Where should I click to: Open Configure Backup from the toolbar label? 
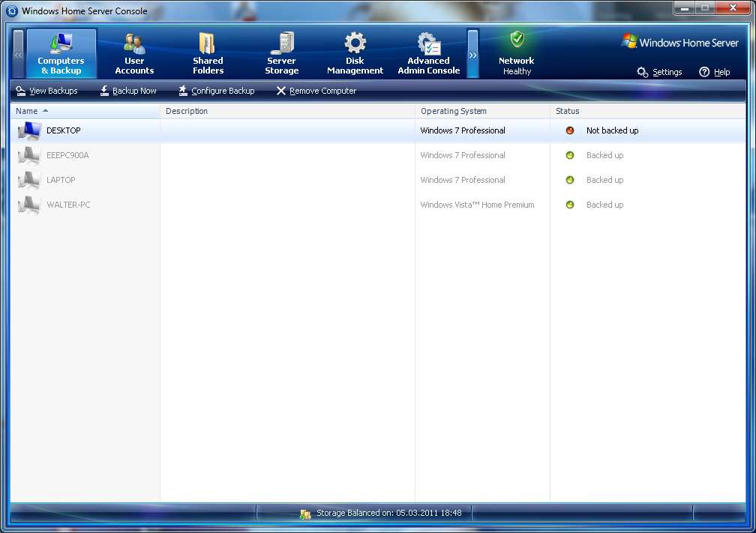(223, 91)
